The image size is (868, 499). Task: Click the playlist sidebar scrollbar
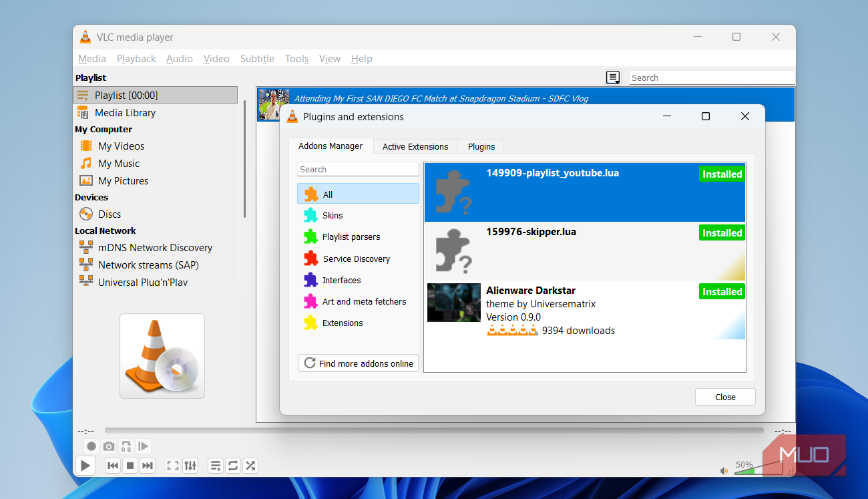pyautogui.click(x=244, y=159)
